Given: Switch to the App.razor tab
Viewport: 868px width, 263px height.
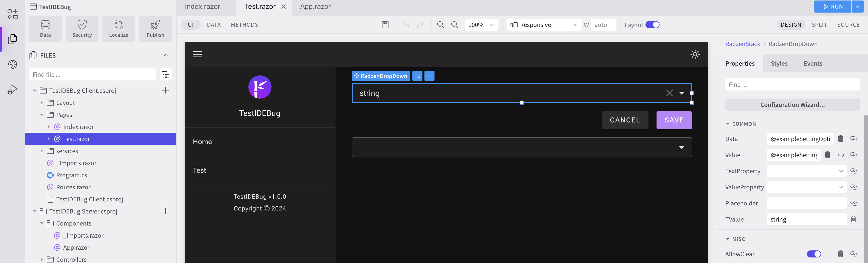Looking at the screenshot, I should 315,7.
